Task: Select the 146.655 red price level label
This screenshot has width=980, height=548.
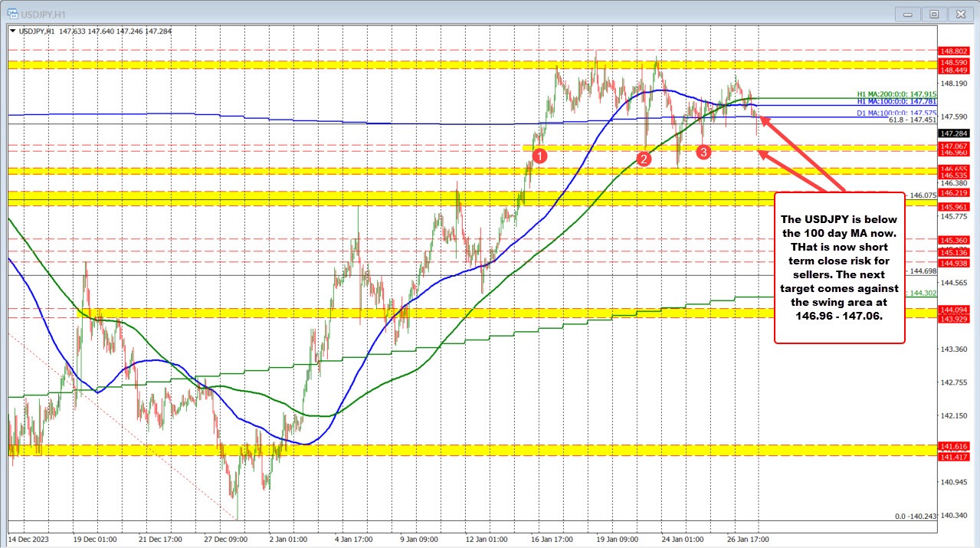Action: pyautogui.click(x=955, y=169)
